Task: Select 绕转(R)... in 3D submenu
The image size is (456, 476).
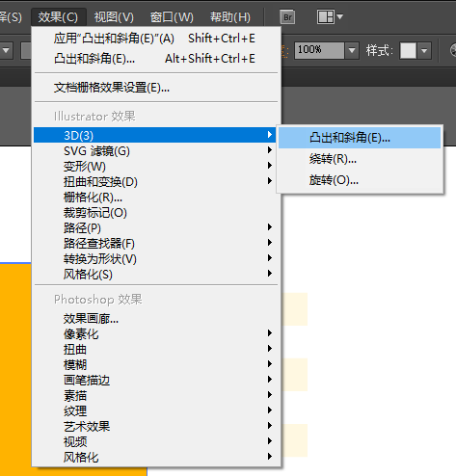Action: pyautogui.click(x=360, y=159)
